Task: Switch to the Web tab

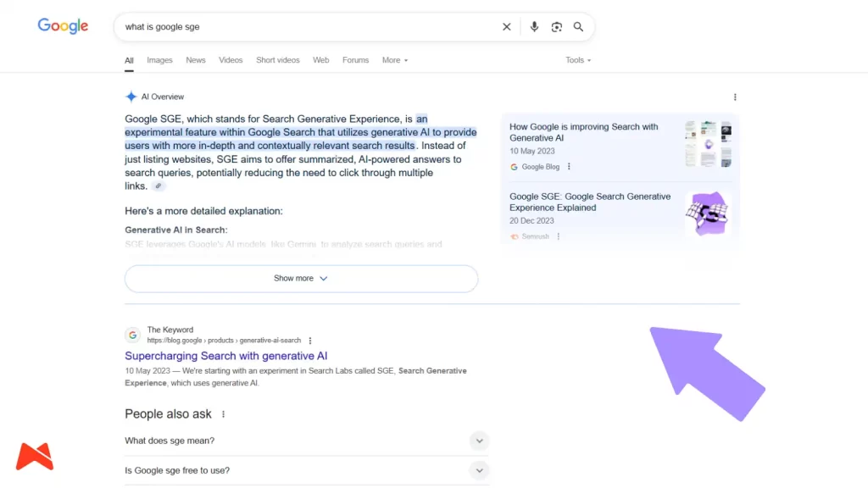Action: coord(320,60)
